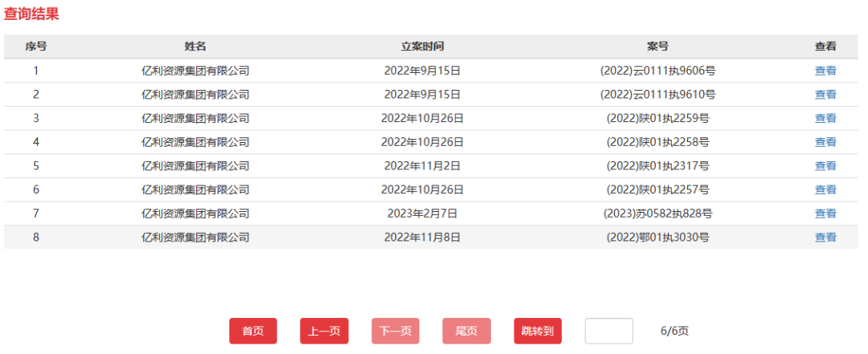Image resolution: width=868 pixels, height=354 pixels.
Task: Click serial number 4 cell
Action: coord(36,142)
